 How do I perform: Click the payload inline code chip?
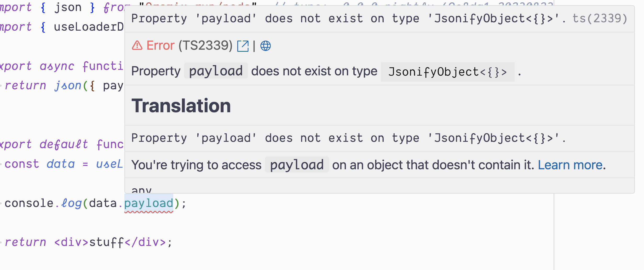point(216,71)
